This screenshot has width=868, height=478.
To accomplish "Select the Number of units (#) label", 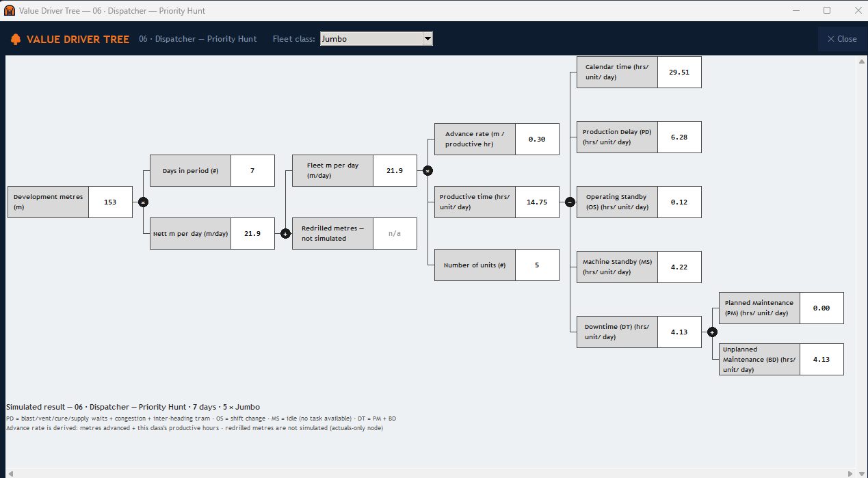I will pos(475,265).
